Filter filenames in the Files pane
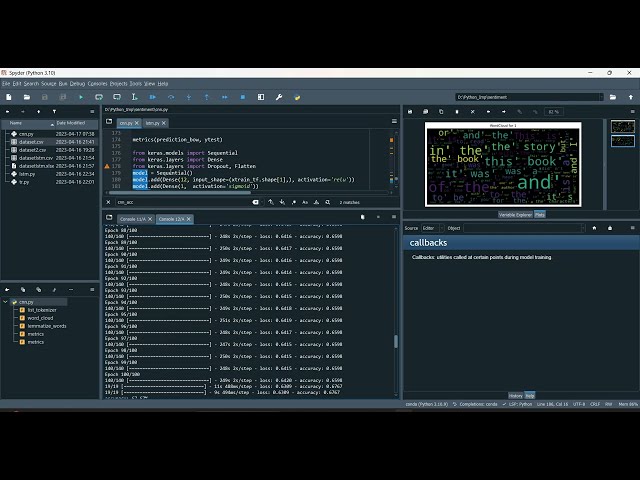 [x=54, y=111]
